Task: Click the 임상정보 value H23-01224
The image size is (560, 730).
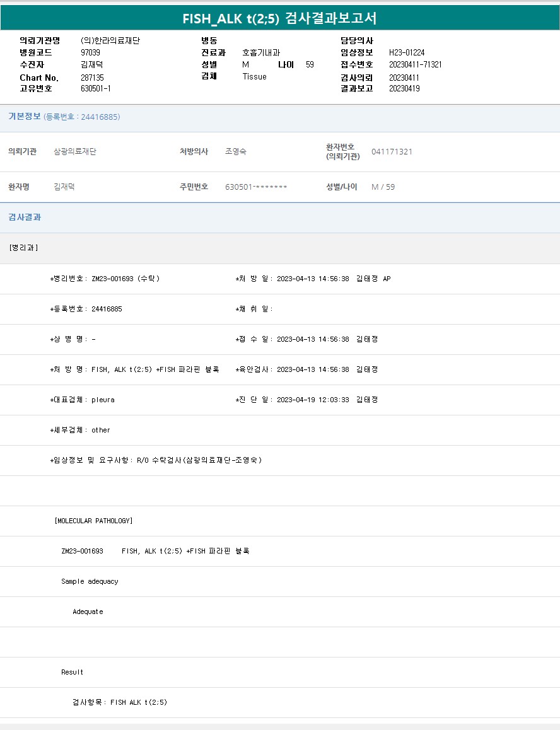Action: [407, 53]
